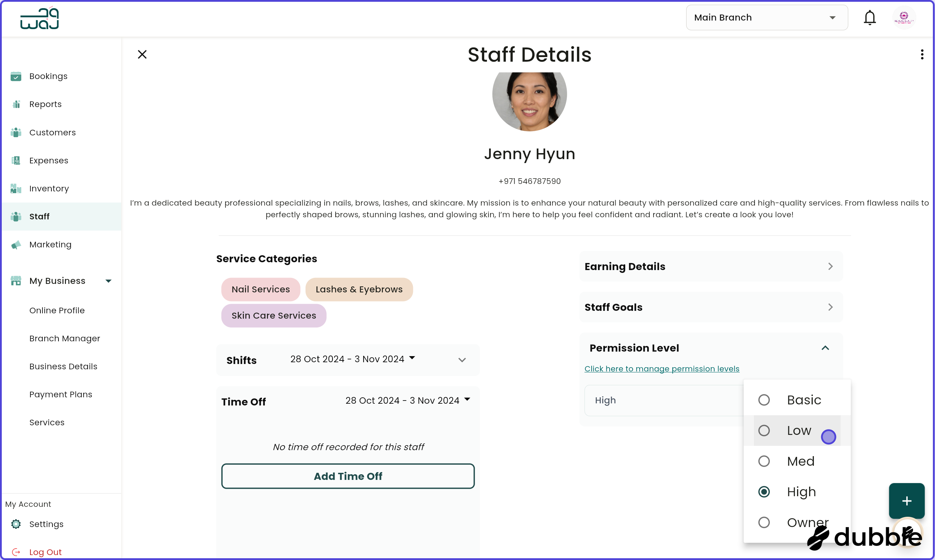This screenshot has height=560, width=935.
Task: Open the Staff sidebar menu item
Action: pyautogui.click(x=39, y=216)
